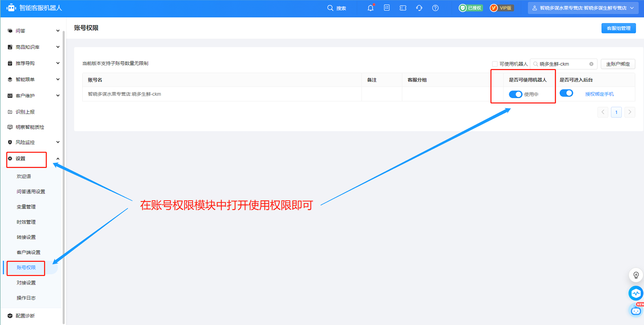Expand the 智能跟单 menu chevron

point(58,79)
